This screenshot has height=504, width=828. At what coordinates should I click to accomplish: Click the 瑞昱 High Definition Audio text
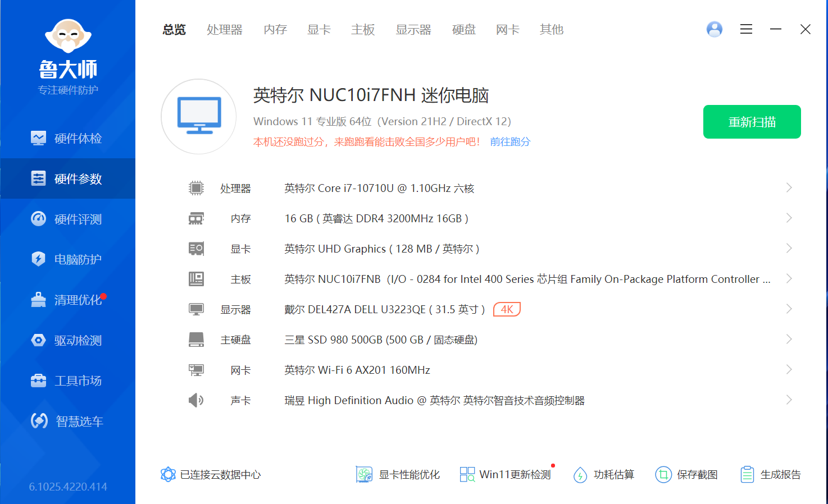click(434, 401)
